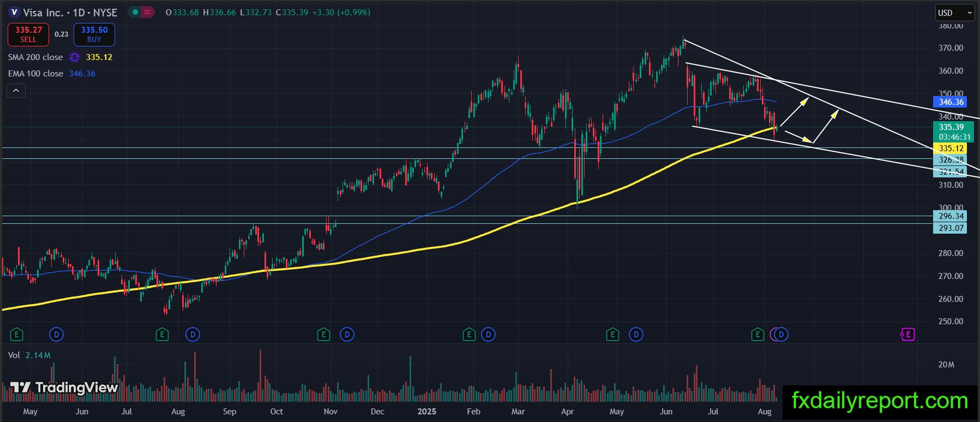This screenshot has width=980, height=422.
Task: Open the earnings E marker for late October 2024
Action: pos(323,334)
